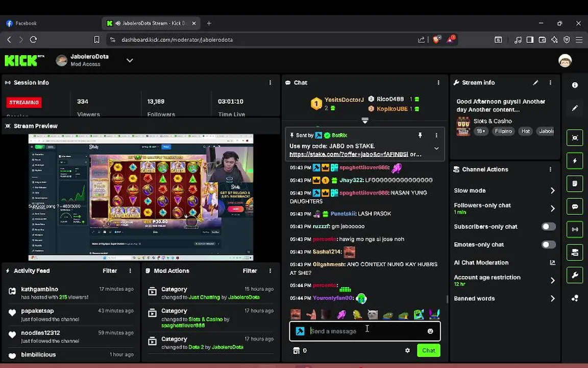Toggle Subscribers-only chat switch

point(548,226)
